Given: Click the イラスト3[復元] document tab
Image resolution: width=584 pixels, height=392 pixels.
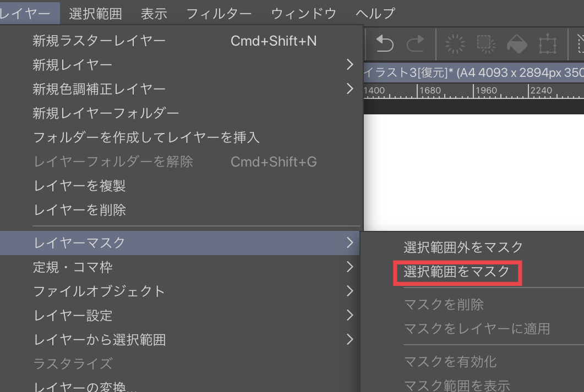Looking at the screenshot, I should click(x=474, y=72).
